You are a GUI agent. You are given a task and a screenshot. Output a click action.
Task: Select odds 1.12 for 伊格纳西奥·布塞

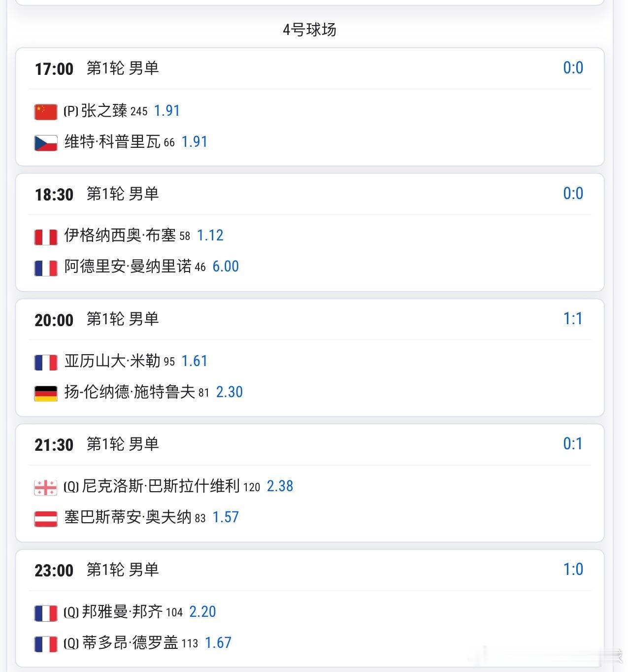click(x=210, y=235)
